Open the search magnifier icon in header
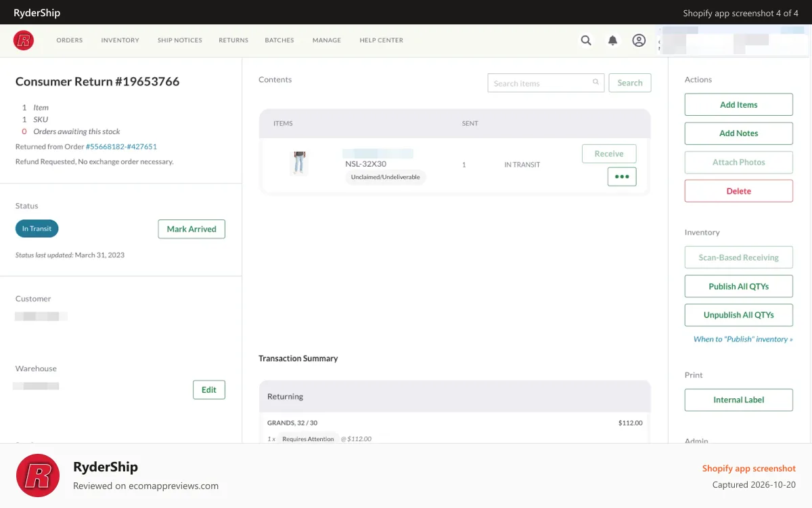This screenshot has width=812, height=508. pyautogui.click(x=586, y=41)
